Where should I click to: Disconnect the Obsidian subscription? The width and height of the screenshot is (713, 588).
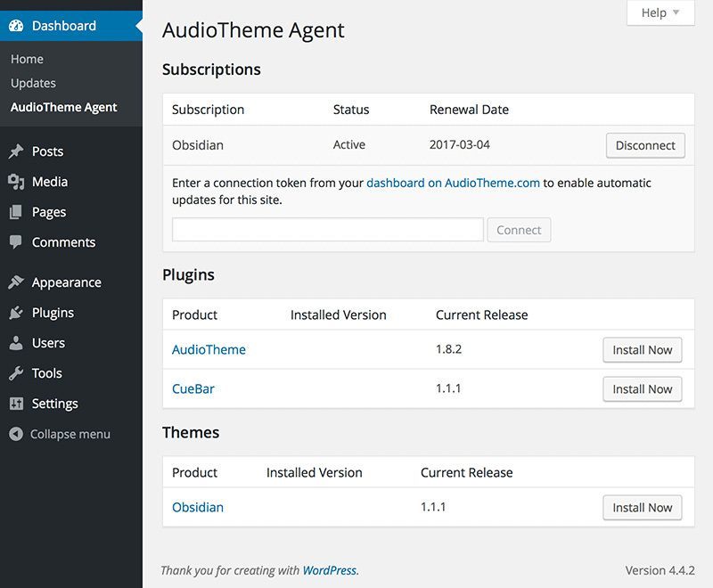645,145
